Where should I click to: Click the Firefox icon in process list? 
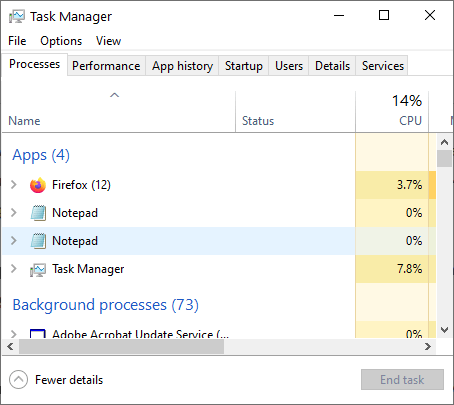click(x=38, y=185)
